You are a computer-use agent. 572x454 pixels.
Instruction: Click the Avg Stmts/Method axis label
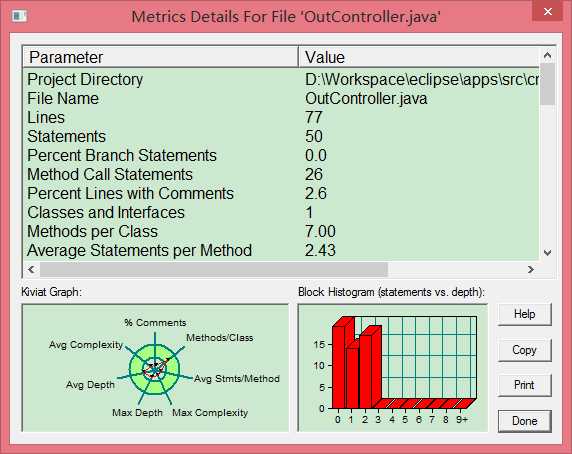point(237,379)
